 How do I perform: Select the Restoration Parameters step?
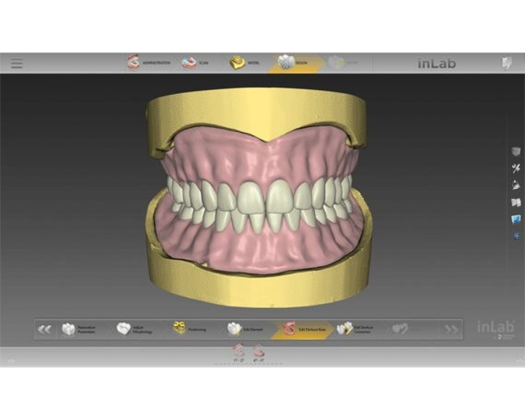(80, 330)
